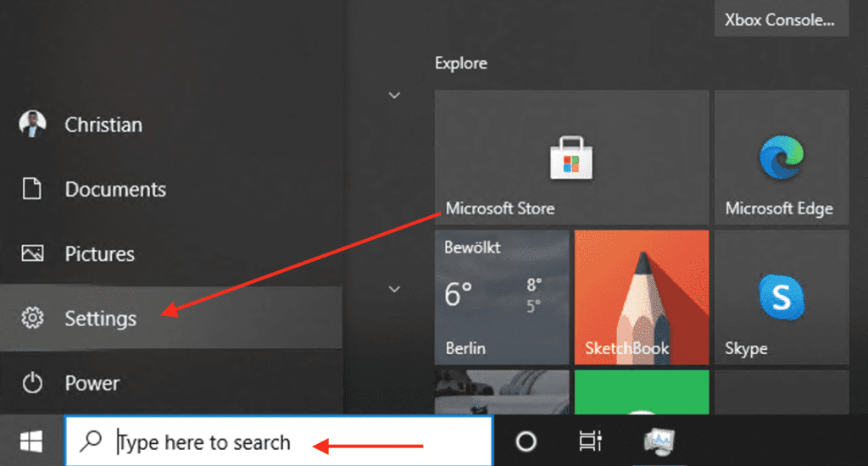This screenshot has height=466, width=868.
Task: Open the Pictures folder
Action: click(99, 254)
